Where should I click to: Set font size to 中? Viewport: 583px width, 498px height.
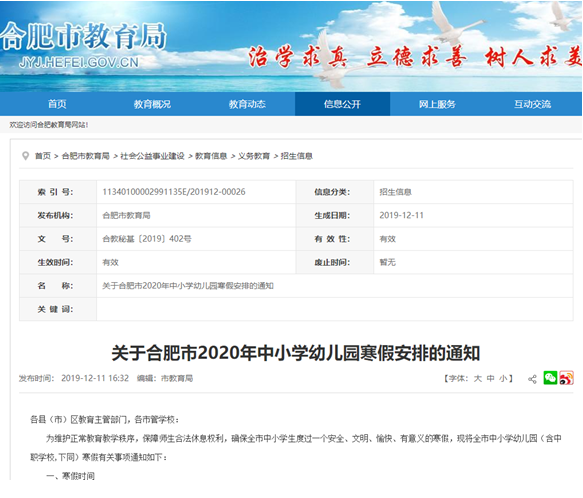pyautogui.click(x=490, y=379)
